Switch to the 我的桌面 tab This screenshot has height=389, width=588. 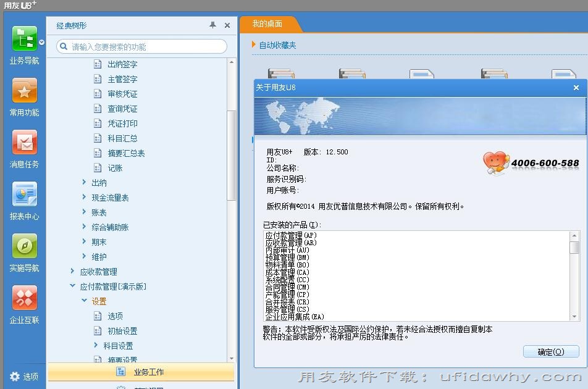(267, 24)
